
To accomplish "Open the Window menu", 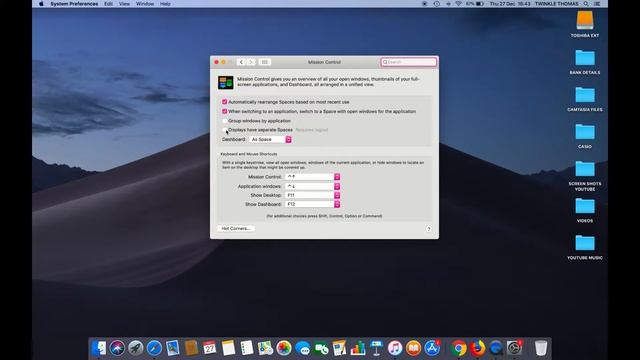I will tap(145, 4).
